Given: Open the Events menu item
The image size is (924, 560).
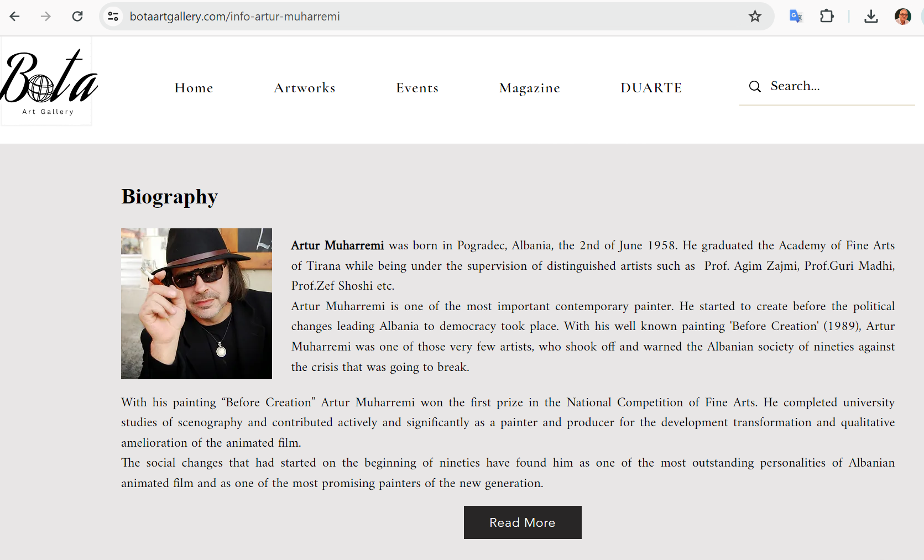Looking at the screenshot, I should (x=417, y=88).
